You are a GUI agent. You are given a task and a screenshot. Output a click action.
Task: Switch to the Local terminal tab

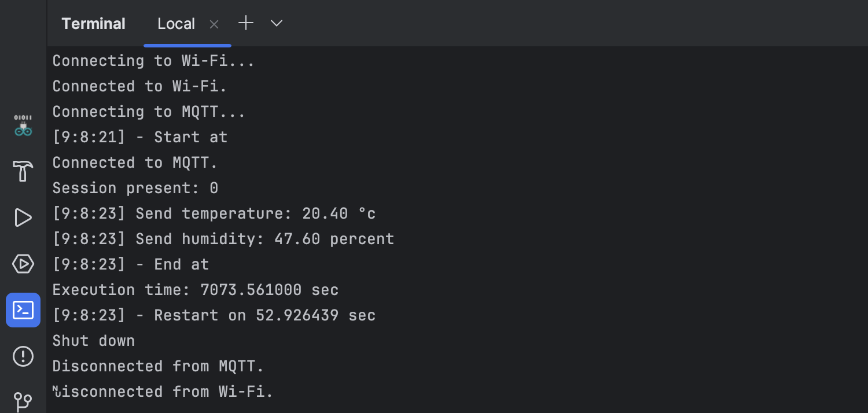click(x=176, y=24)
